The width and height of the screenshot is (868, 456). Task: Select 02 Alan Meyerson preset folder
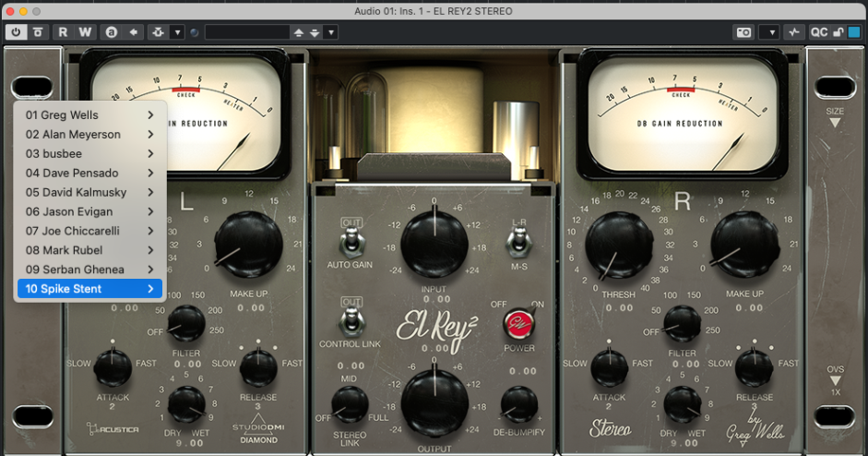click(x=89, y=135)
